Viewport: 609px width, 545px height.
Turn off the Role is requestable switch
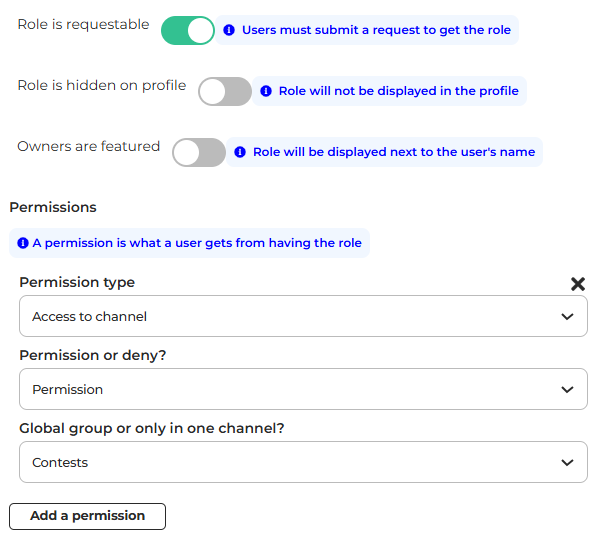(188, 30)
